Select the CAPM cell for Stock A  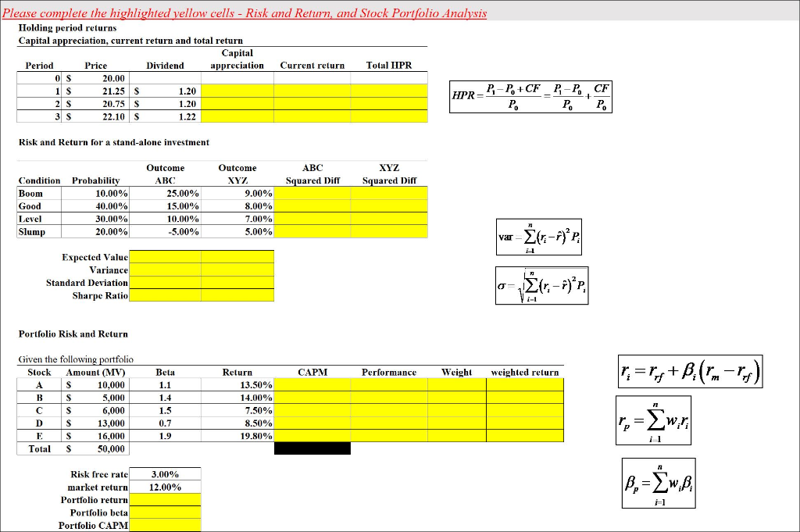click(312, 384)
